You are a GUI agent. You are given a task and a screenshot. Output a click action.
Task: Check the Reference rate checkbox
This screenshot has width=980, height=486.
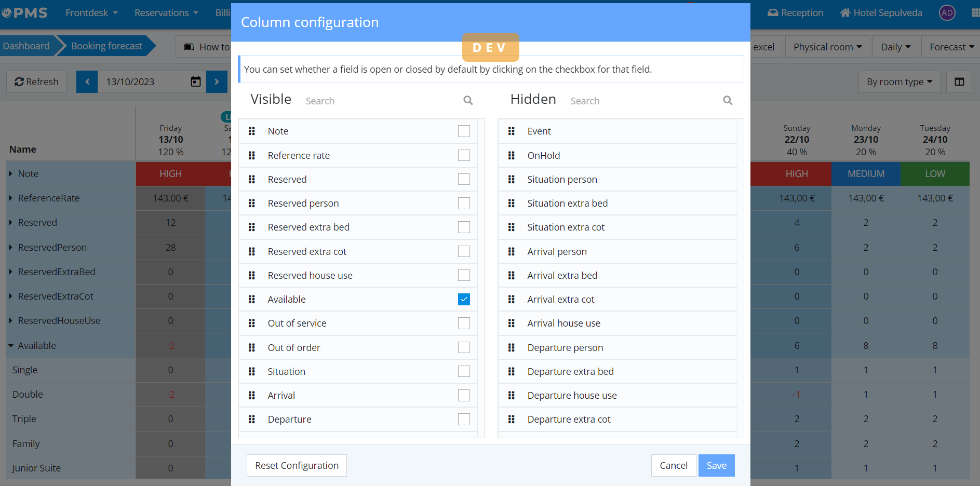pos(464,155)
